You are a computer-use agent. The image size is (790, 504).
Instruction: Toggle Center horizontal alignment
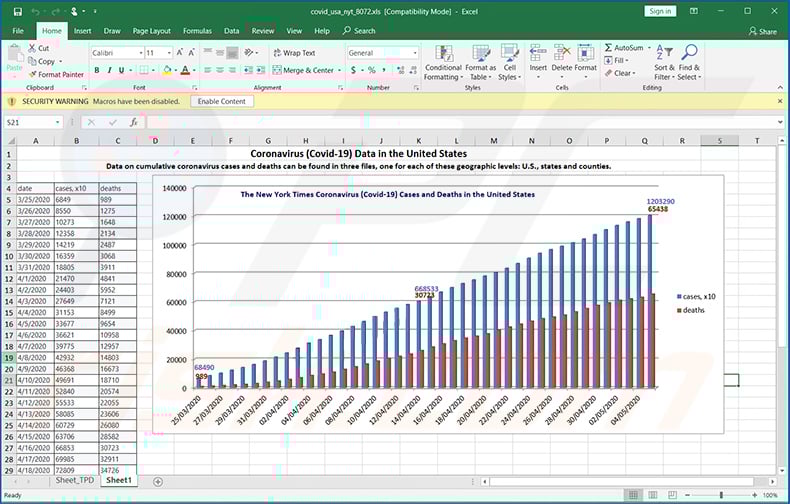pos(220,70)
